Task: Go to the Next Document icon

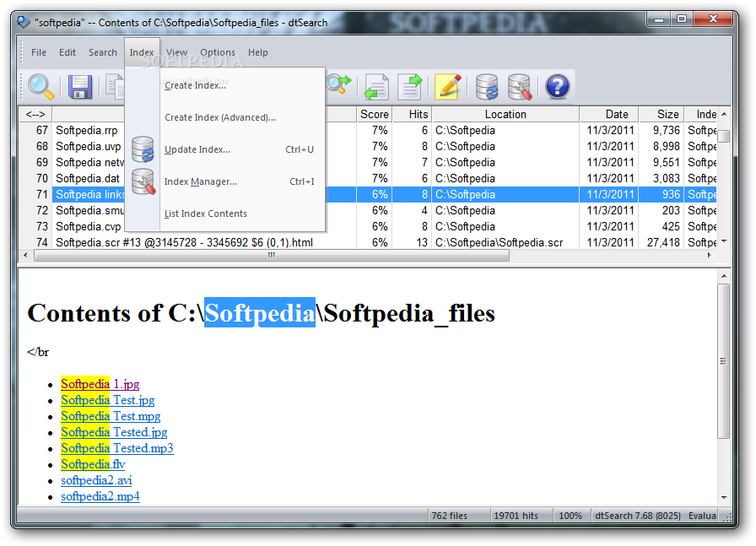Action: [x=410, y=87]
